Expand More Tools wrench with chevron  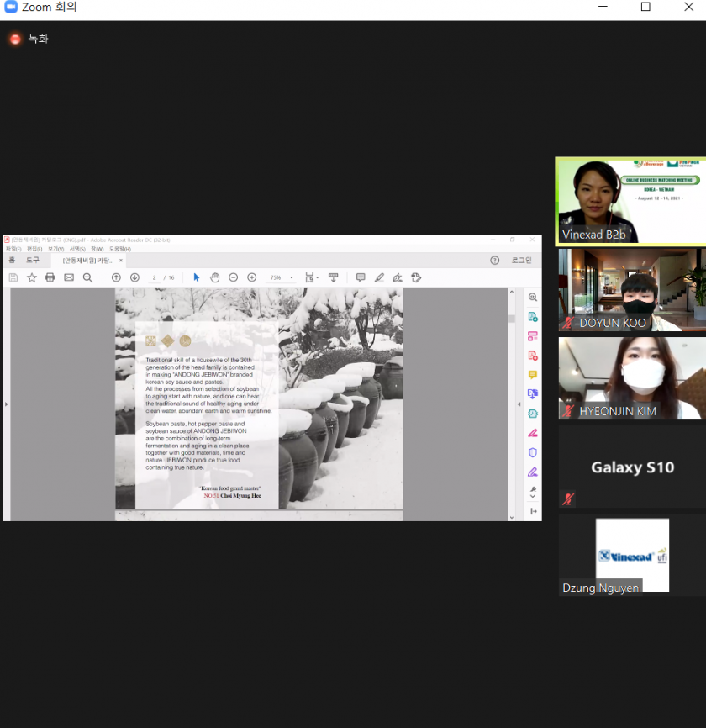[533, 492]
